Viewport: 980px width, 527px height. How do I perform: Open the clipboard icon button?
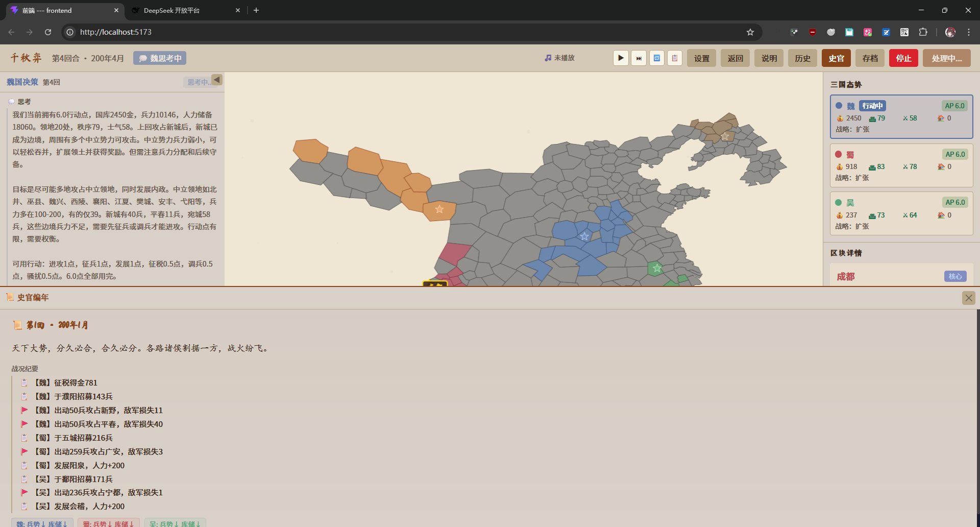(675, 58)
